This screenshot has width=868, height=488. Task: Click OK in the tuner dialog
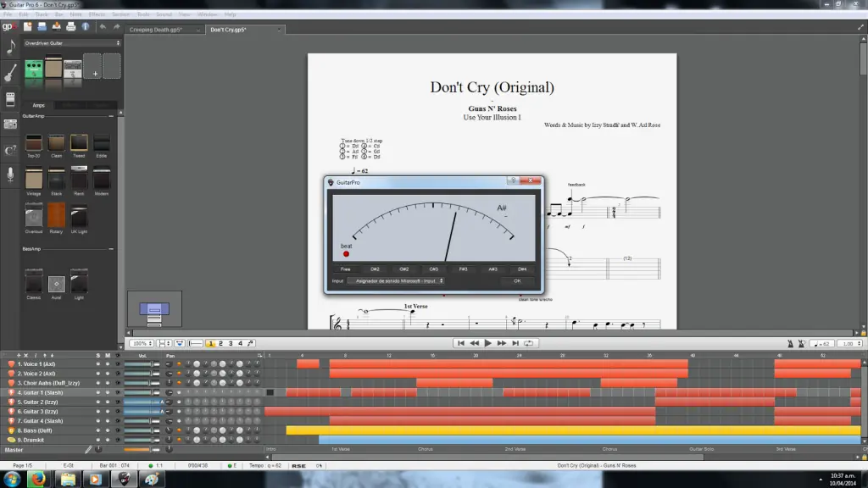[517, 281]
